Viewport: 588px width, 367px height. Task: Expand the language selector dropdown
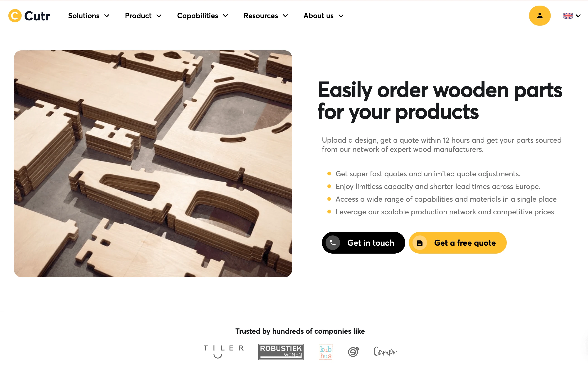pyautogui.click(x=572, y=16)
